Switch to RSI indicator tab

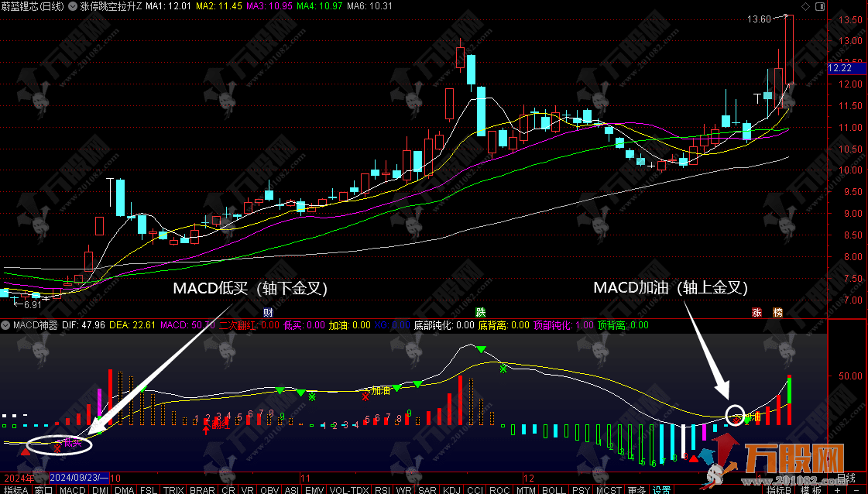click(x=382, y=489)
